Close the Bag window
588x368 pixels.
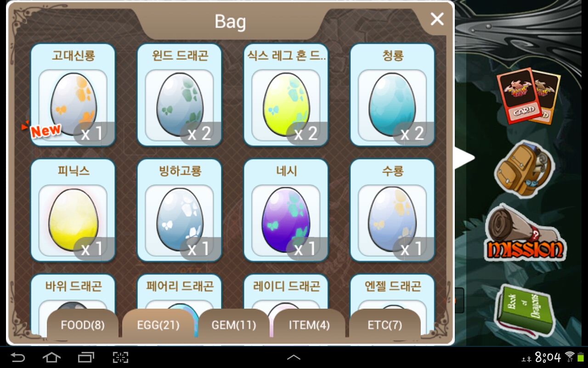pos(437,19)
